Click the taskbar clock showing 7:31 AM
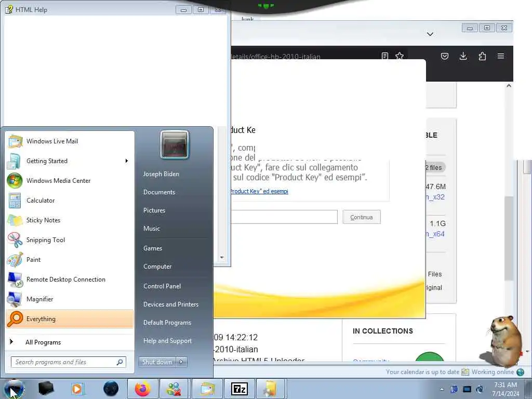This screenshot has height=399, width=532. coord(506,389)
